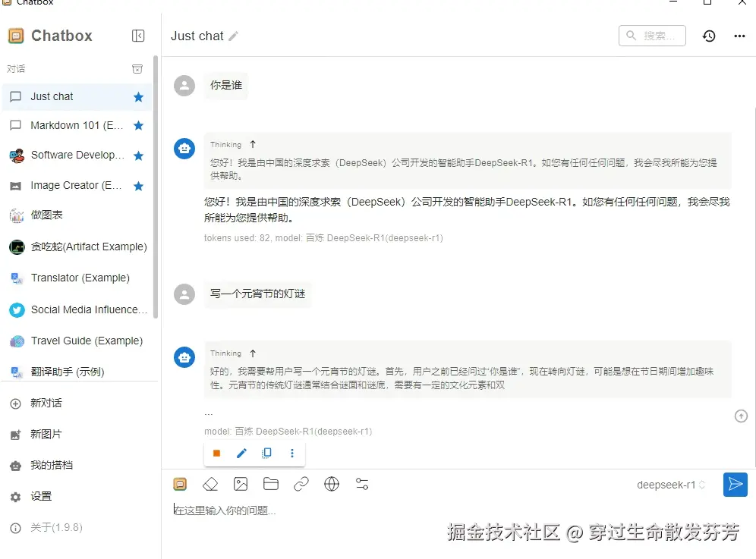Viewport: 756px width, 559px height.
Task: Attach a file with folder icon
Action: point(271,484)
